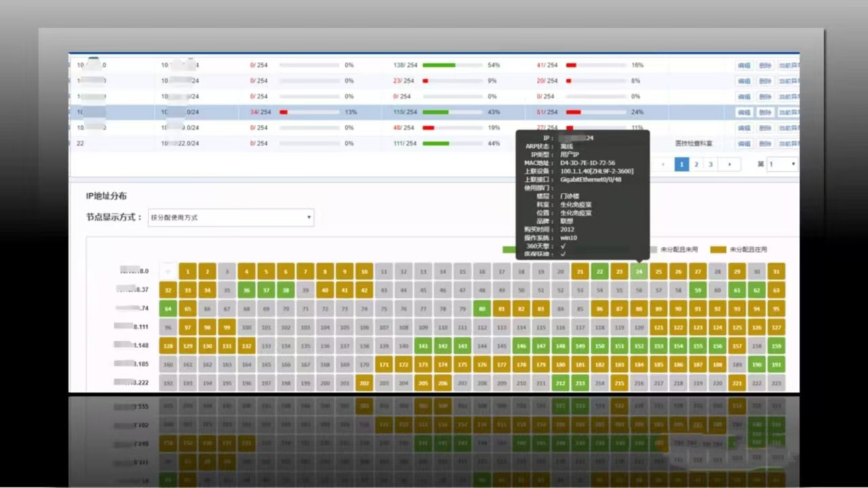This screenshot has height=488, width=868.
Task: Select yellow IP cell 128
Action: click(168, 346)
